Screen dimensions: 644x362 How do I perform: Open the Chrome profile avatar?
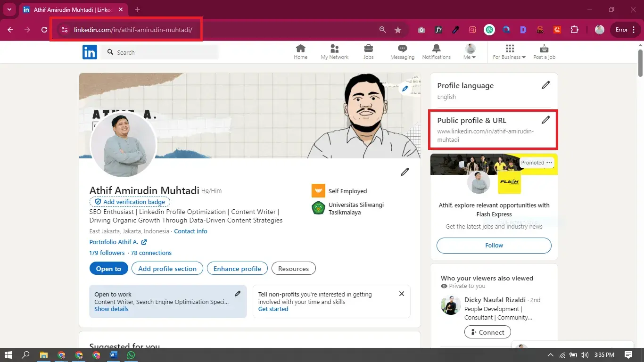point(600,30)
